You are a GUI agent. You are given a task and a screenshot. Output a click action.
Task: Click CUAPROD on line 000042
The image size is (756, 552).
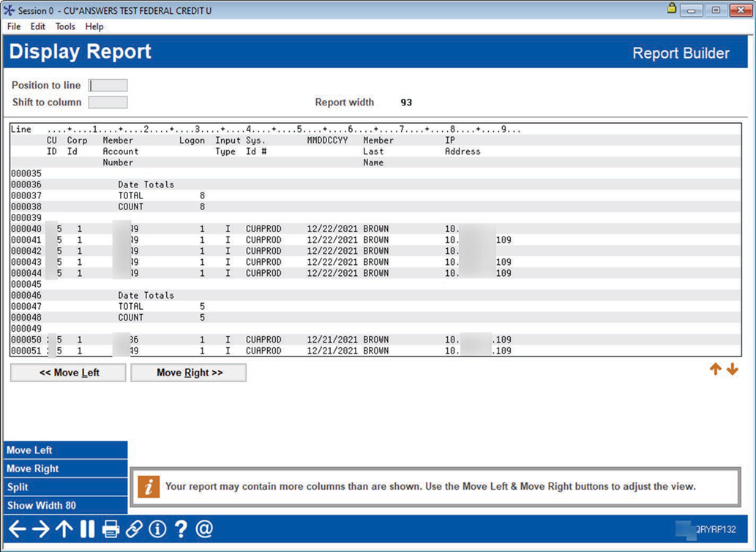click(x=263, y=250)
